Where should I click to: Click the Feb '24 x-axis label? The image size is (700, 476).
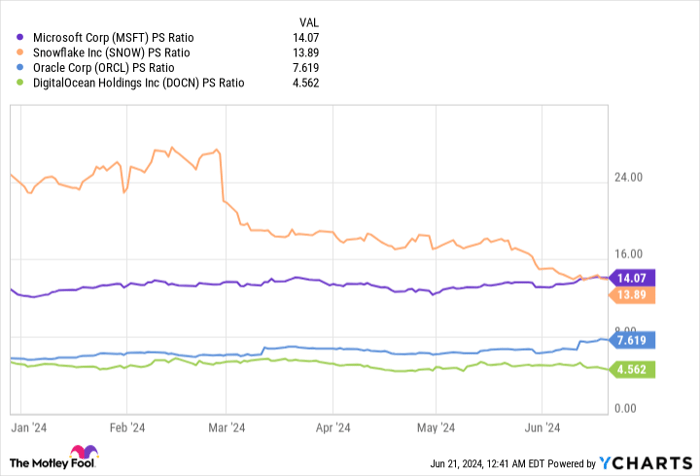click(x=127, y=428)
